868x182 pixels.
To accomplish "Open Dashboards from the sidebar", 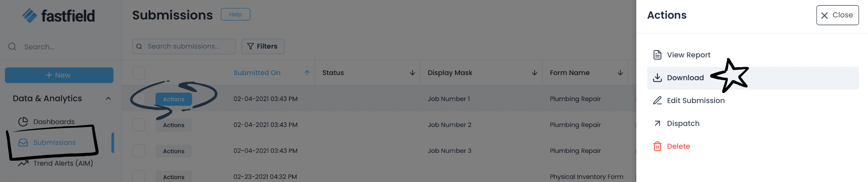I will pyautogui.click(x=54, y=122).
